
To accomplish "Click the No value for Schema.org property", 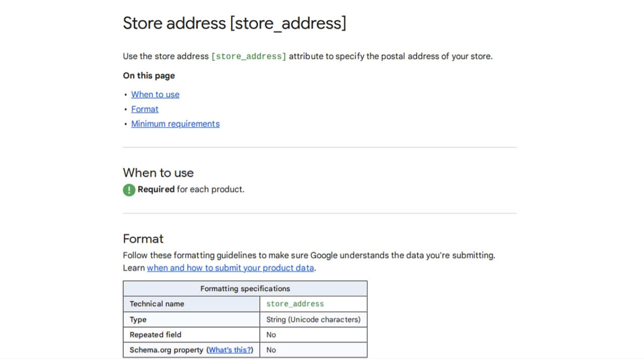I will tap(271, 350).
